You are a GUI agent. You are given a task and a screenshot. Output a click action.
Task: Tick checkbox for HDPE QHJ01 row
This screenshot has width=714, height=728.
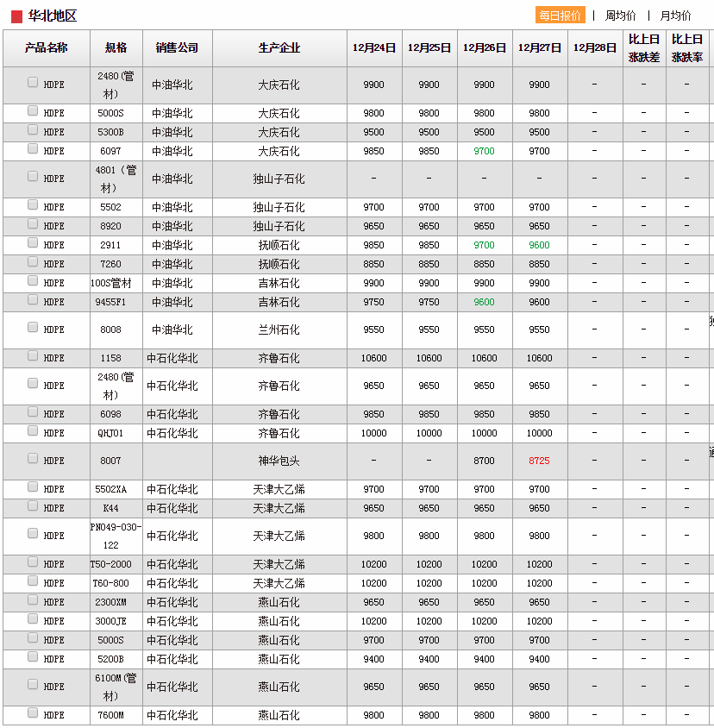pos(33,431)
